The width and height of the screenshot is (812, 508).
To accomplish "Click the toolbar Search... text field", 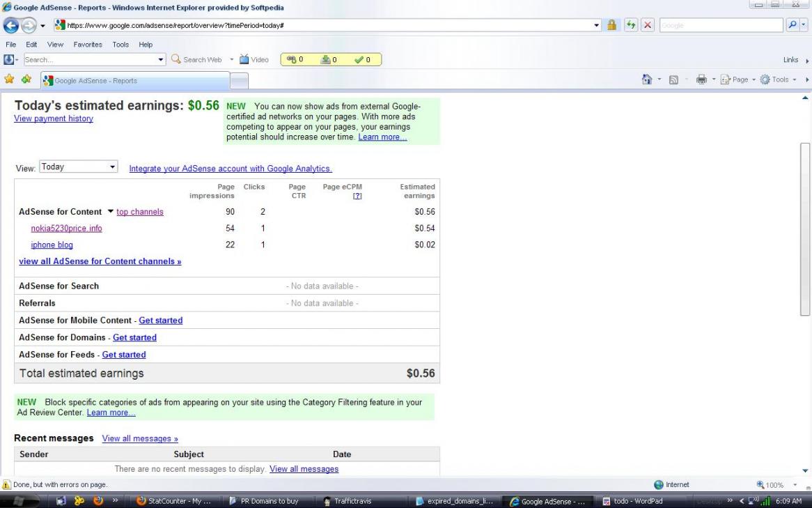I will pyautogui.click(x=90, y=60).
